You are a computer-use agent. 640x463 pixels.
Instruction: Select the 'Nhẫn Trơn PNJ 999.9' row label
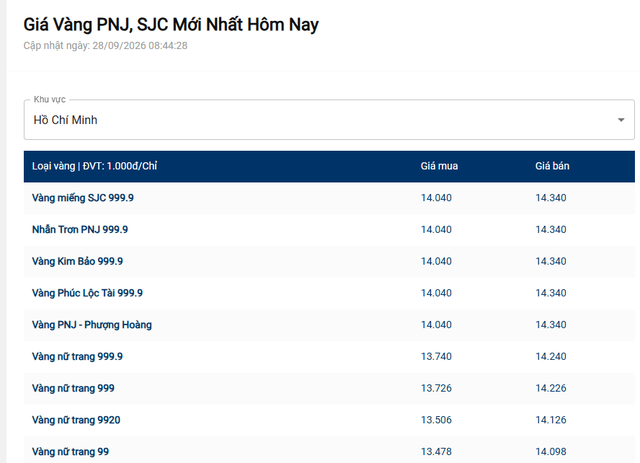80,229
